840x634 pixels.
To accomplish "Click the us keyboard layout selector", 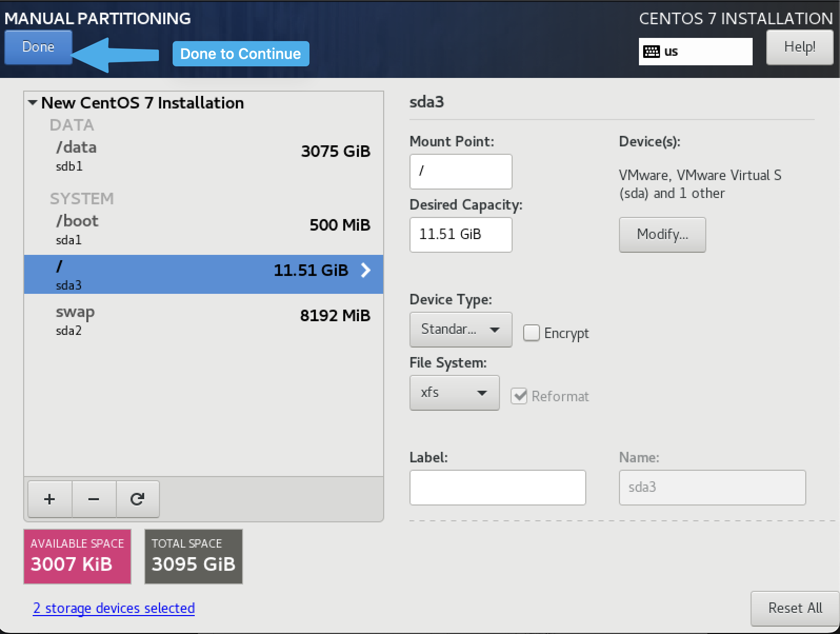I will (x=695, y=52).
